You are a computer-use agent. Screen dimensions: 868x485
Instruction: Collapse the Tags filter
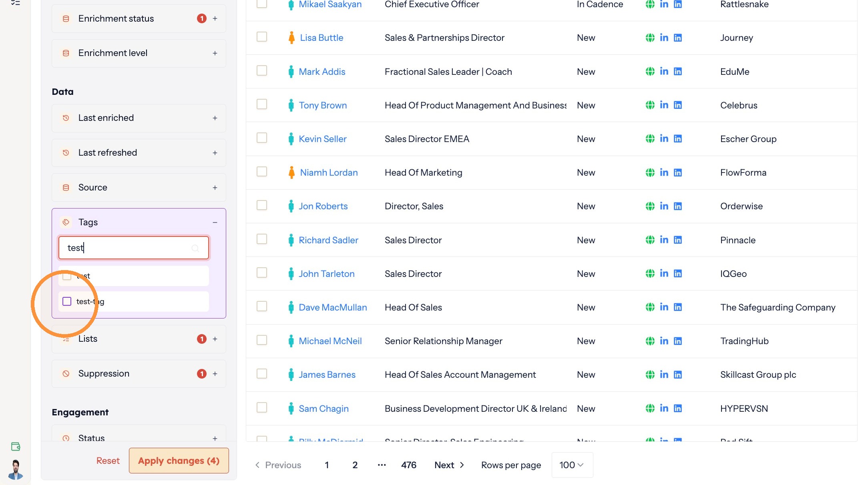(x=215, y=222)
